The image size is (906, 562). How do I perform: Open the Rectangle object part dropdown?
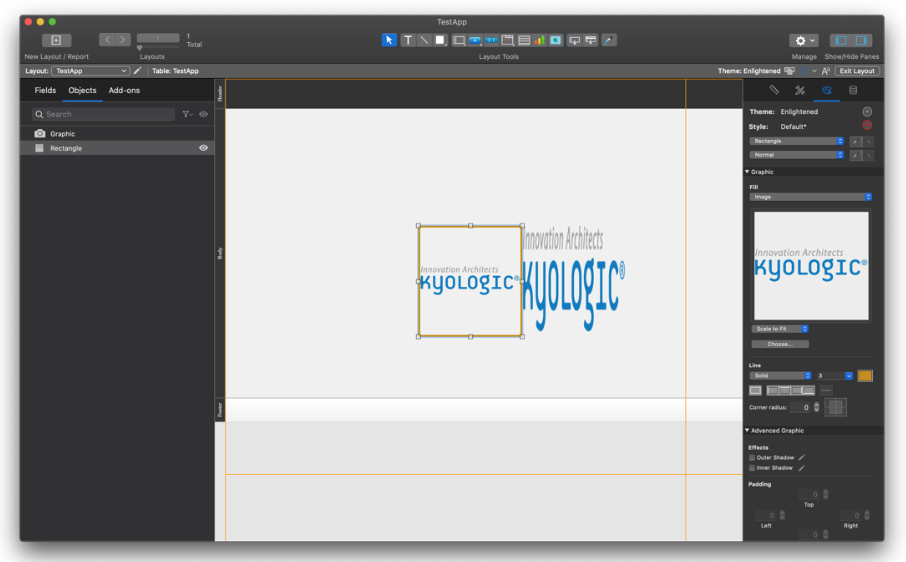point(797,141)
